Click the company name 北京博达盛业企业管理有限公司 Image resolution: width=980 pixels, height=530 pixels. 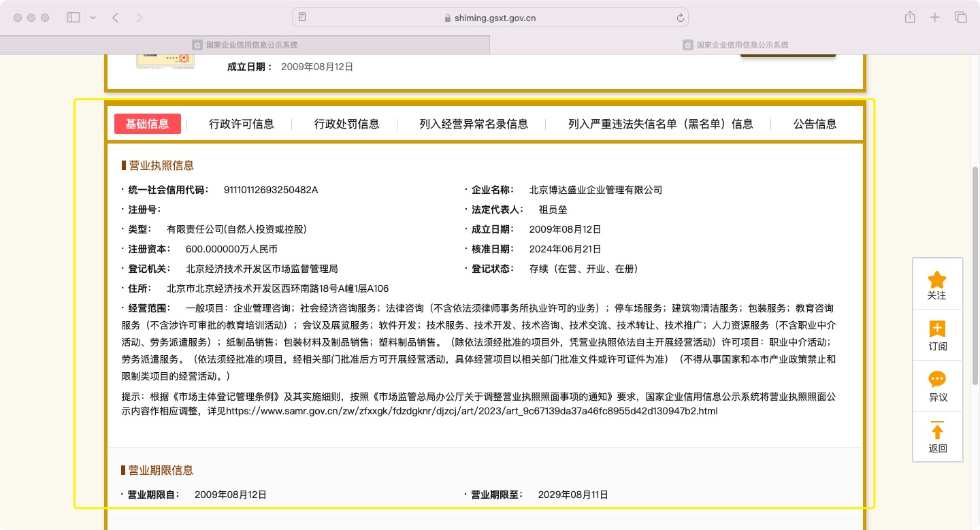tap(595, 190)
